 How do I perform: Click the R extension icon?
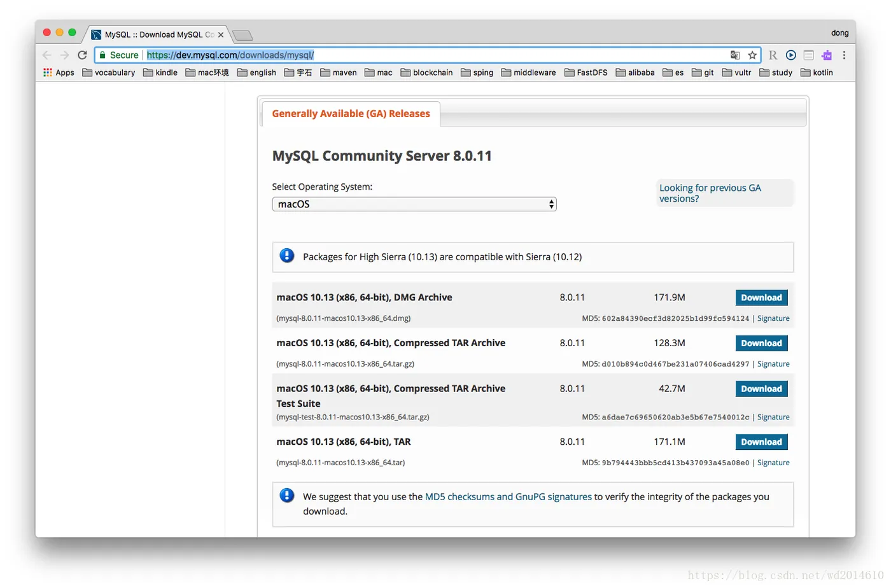[x=773, y=55]
